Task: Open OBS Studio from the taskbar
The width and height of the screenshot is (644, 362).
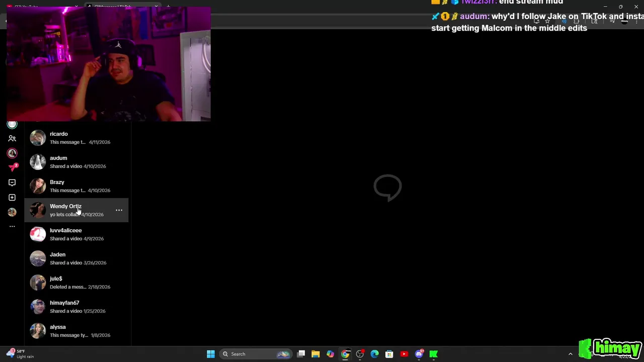Action: (x=360, y=354)
